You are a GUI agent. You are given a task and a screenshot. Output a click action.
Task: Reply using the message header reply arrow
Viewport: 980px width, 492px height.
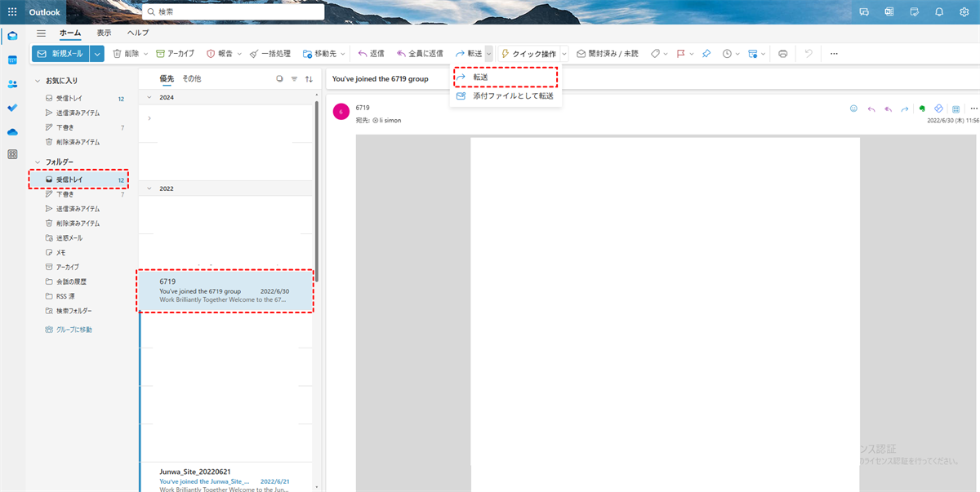tap(871, 109)
